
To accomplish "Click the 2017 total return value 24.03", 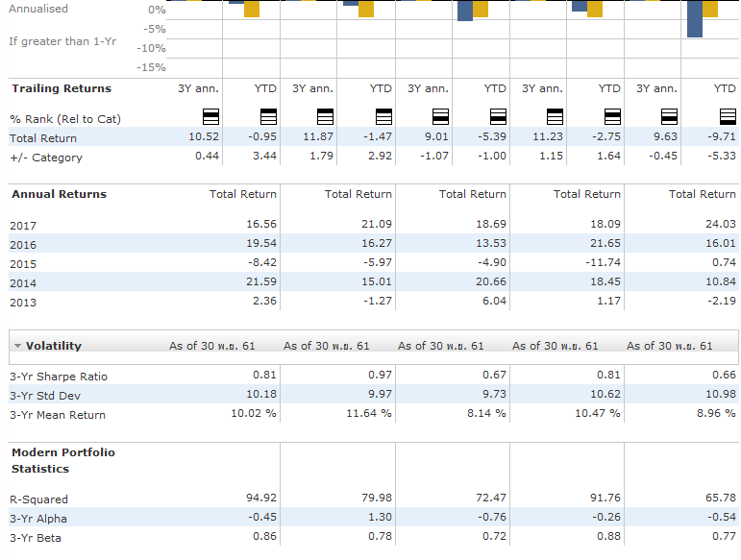I will point(721,224).
